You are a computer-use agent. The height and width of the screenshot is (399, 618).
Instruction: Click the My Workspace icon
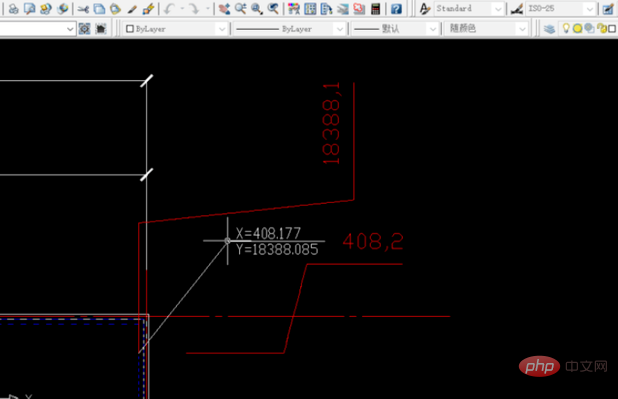click(x=101, y=29)
